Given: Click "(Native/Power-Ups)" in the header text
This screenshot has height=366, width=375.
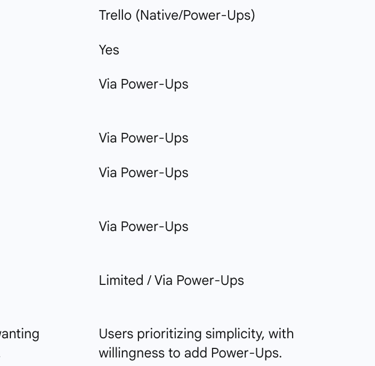Looking at the screenshot, I should [195, 16].
